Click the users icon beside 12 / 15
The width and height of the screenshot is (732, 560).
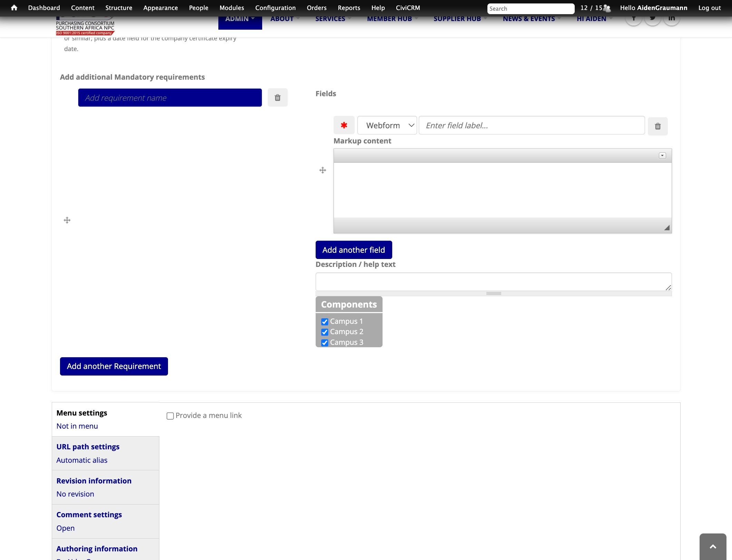607,8
